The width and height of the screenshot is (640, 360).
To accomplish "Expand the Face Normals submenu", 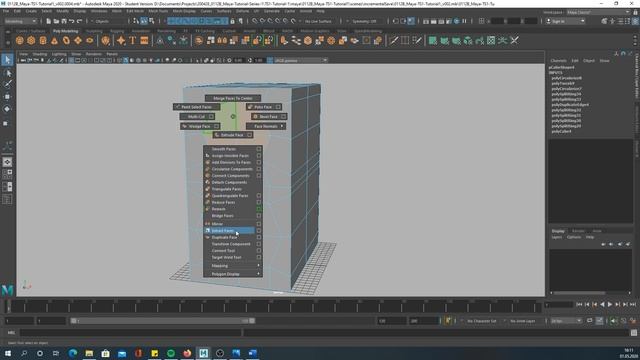I will click(266, 127).
